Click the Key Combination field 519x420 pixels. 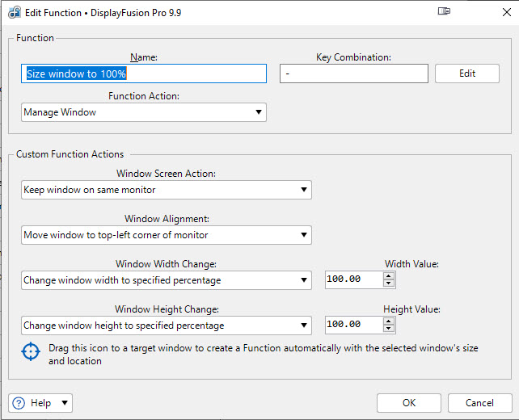pos(353,73)
